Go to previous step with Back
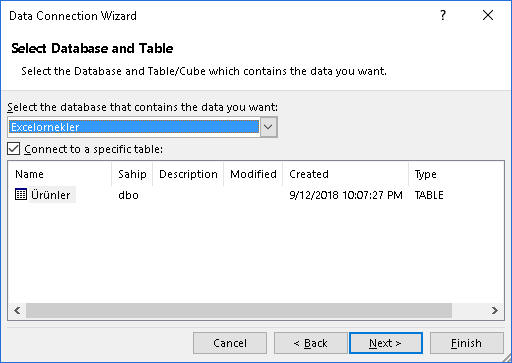Image resolution: width=512 pixels, height=363 pixels. (311, 343)
